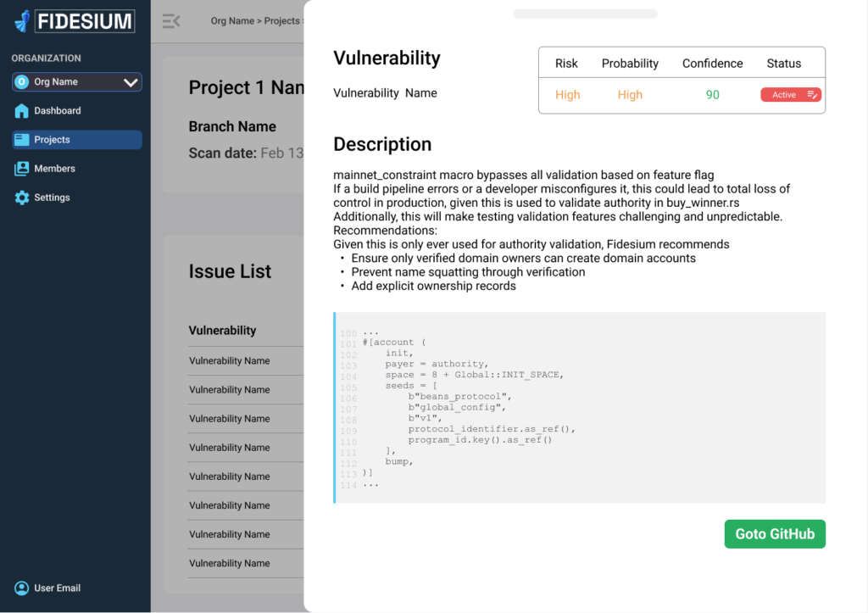Click the Settings gear icon
The image size is (868, 613).
point(21,198)
